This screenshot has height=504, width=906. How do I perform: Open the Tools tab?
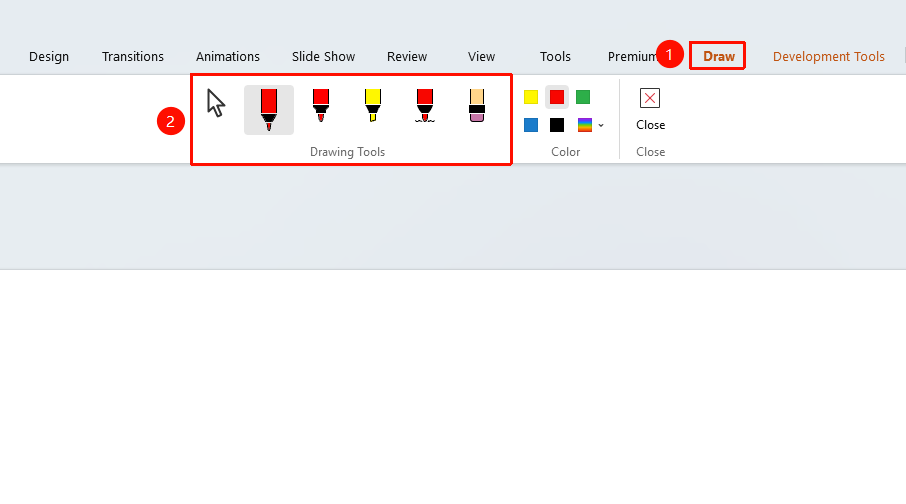(555, 57)
